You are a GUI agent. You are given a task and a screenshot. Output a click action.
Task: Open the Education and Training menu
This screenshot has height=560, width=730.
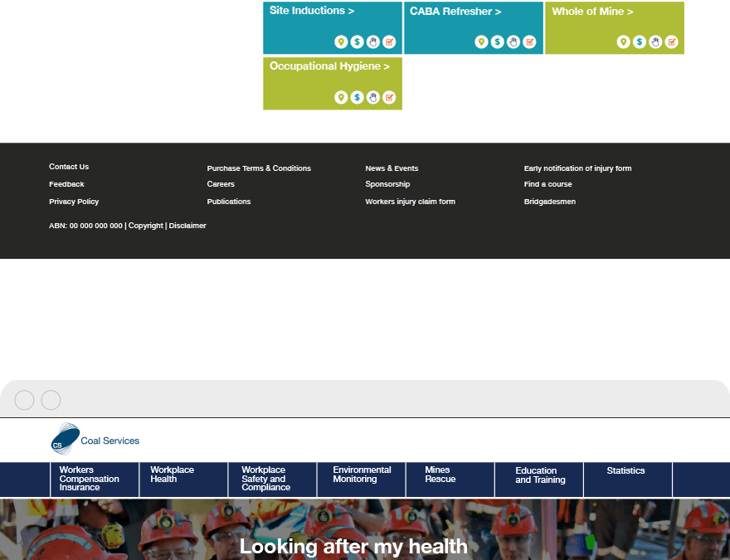539,480
